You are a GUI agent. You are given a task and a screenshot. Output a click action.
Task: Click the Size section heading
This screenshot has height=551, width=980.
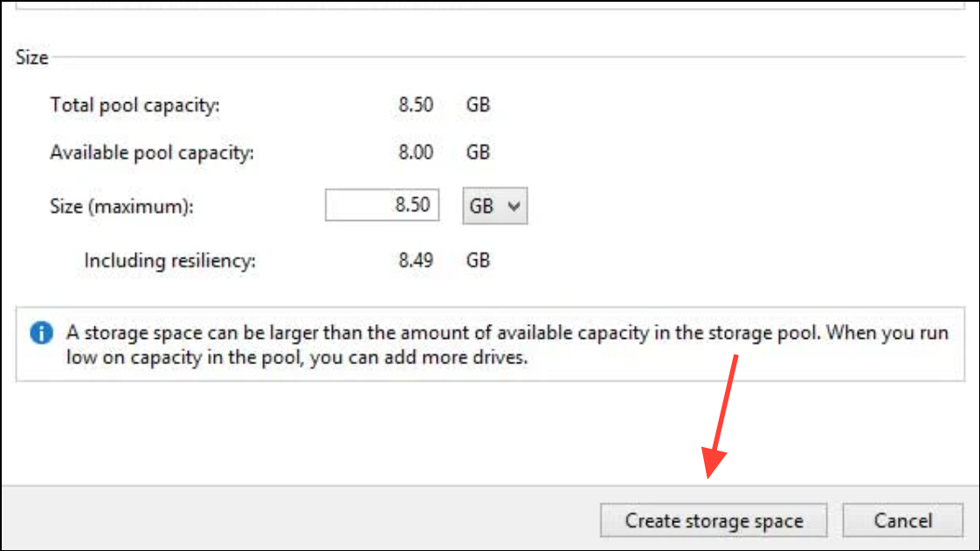(31, 58)
